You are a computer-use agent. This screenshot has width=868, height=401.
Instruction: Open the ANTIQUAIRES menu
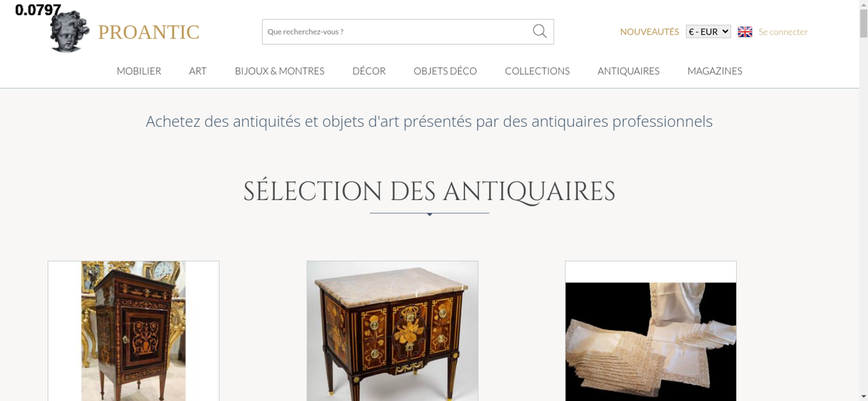click(628, 71)
